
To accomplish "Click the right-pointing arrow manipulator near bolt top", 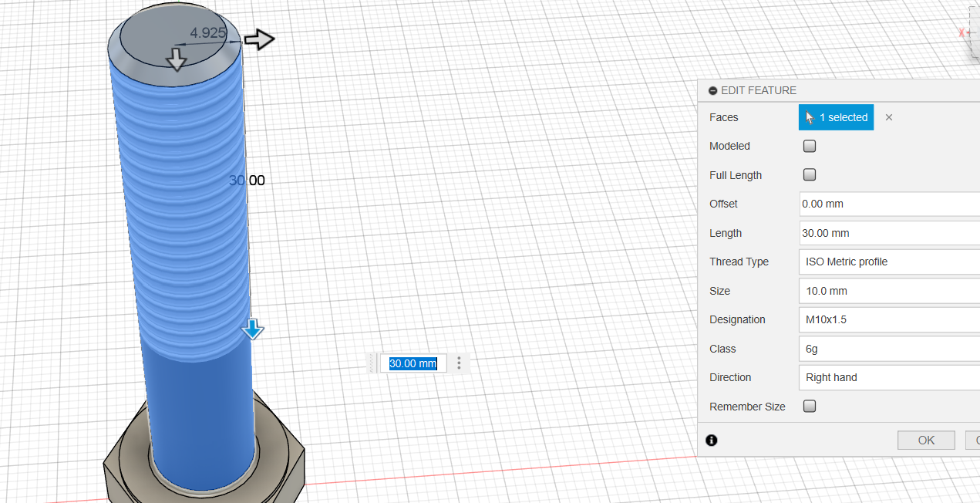I will pyautogui.click(x=259, y=40).
